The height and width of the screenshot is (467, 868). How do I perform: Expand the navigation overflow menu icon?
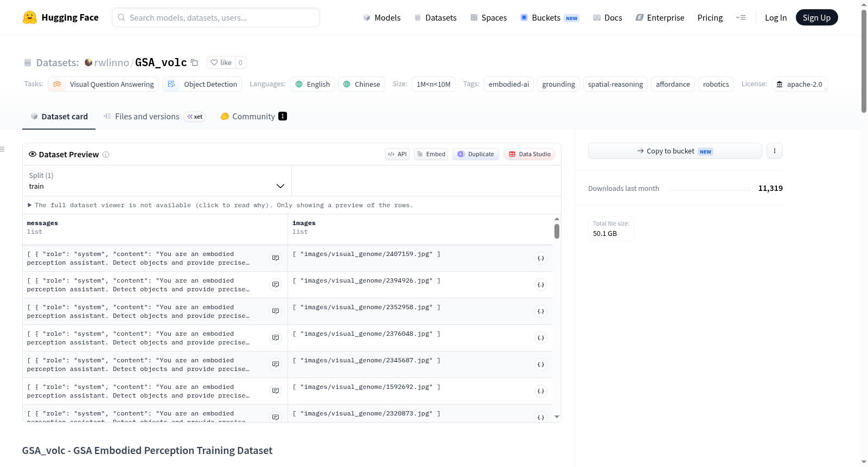click(x=741, y=17)
